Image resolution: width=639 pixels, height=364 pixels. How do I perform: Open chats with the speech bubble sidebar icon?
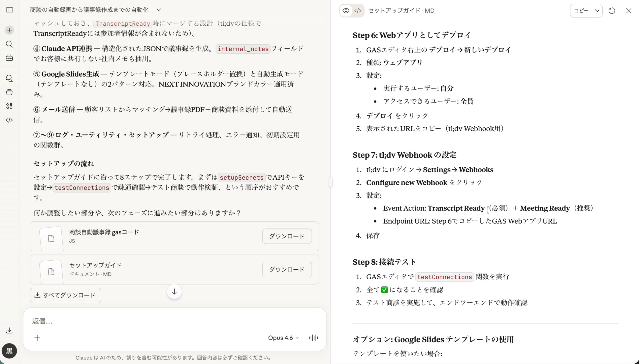9,79
